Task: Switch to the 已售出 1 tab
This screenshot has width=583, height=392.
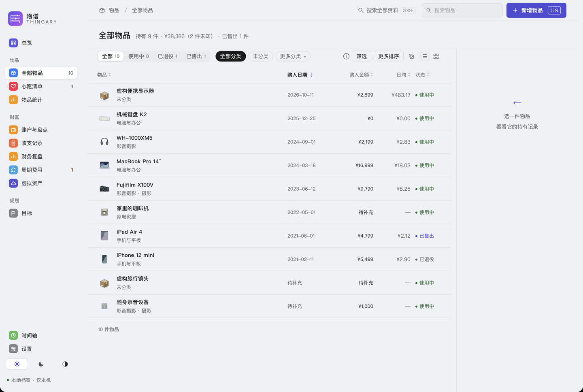Action: coord(196,56)
